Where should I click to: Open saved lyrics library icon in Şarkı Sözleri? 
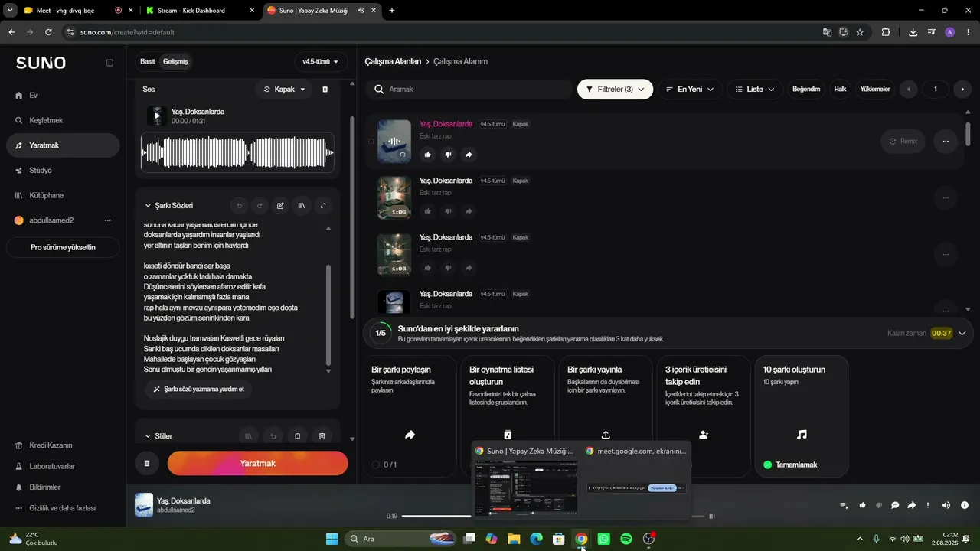302,205
